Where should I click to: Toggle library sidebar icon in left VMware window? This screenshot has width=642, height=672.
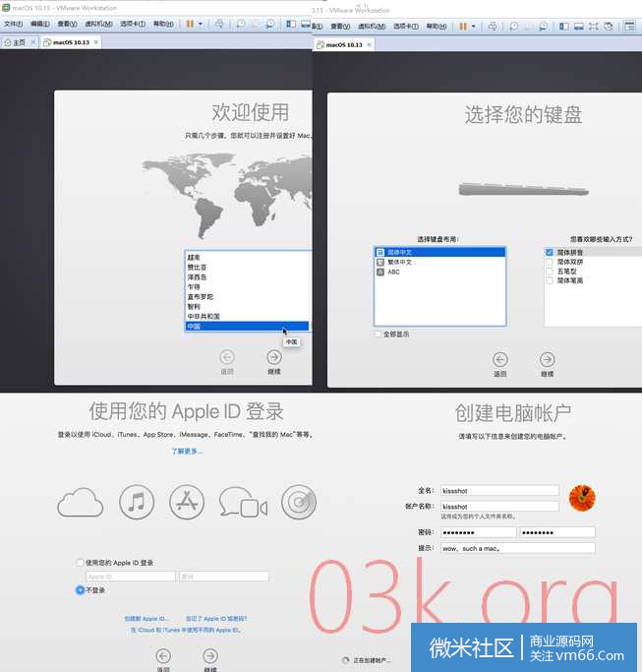(x=291, y=24)
